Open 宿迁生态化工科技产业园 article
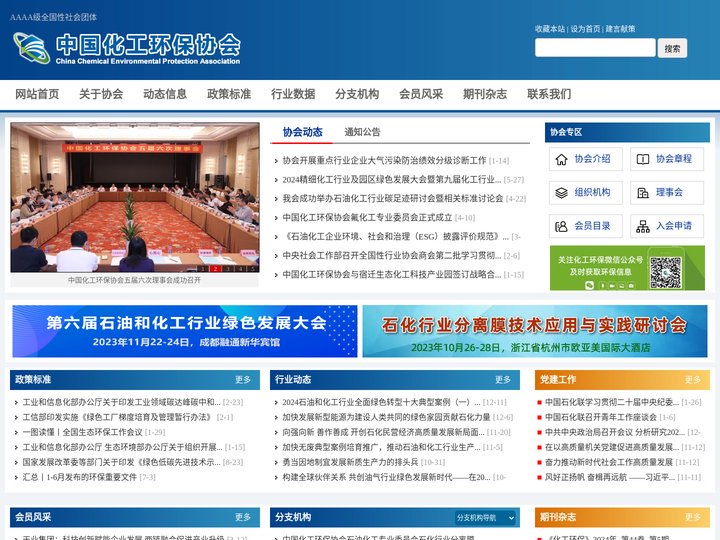The width and height of the screenshot is (720, 540). (392, 275)
